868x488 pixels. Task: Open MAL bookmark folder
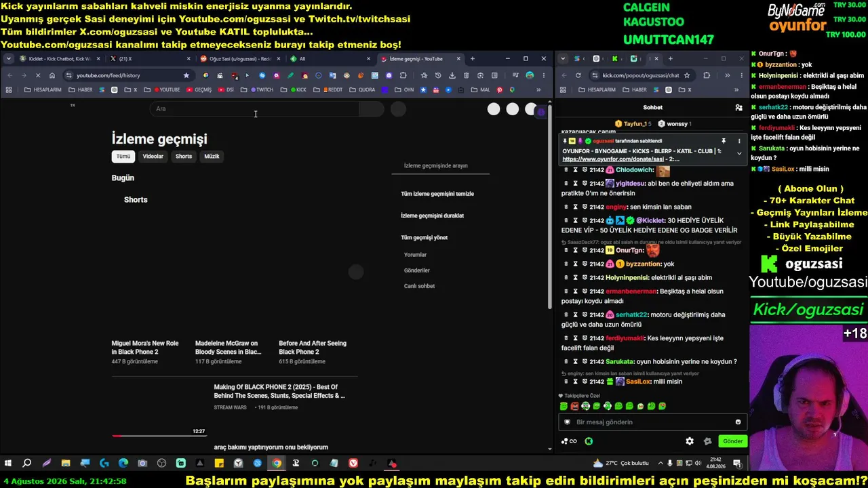pyautogui.click(x=479, y=89)
